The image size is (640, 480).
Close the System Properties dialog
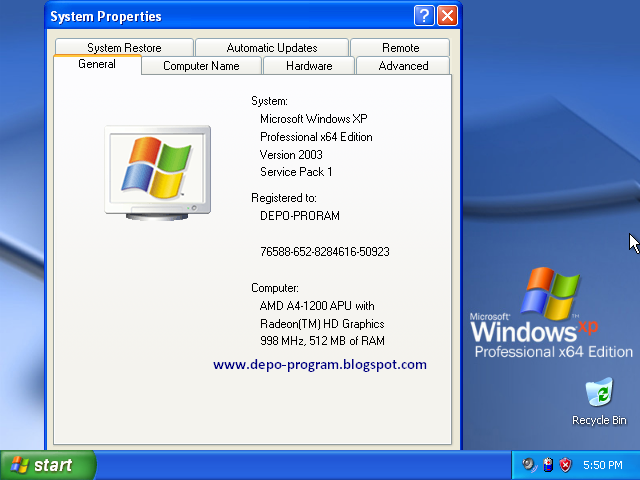(447, 16)
